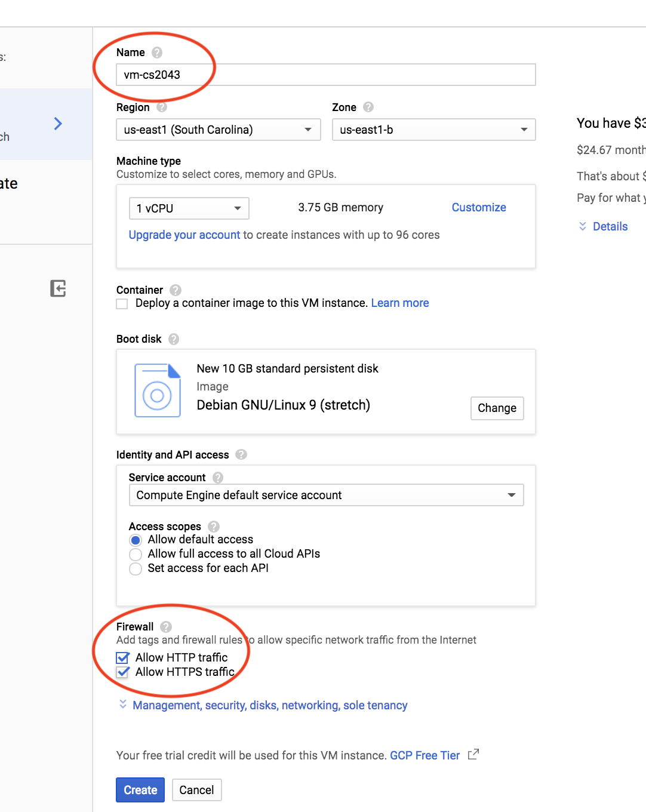Image resolution: width=646 pixels, height=812 pixels.
Task: Show help for Service account
Action: [x=218, y=478]
